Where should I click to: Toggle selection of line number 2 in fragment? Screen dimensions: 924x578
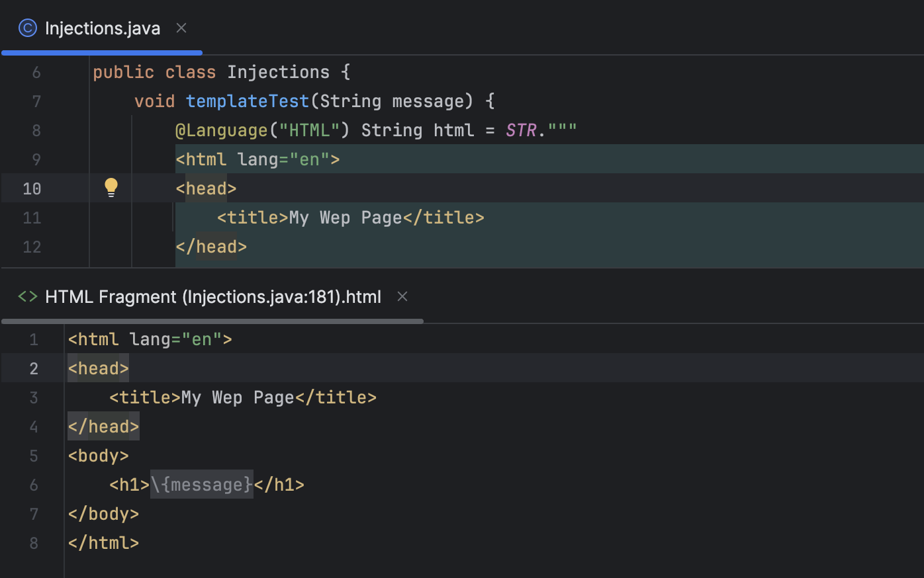(33, 368)
